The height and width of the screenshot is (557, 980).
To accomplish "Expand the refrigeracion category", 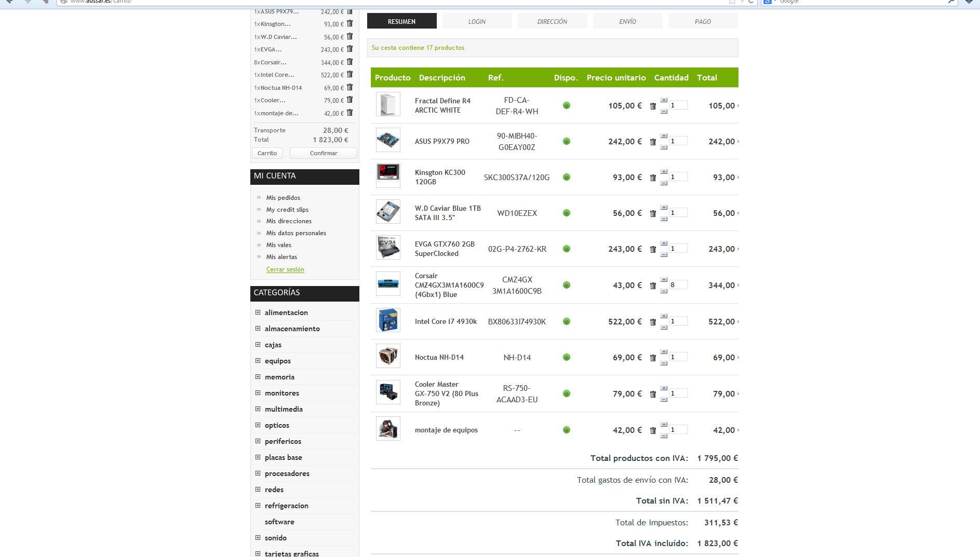I will point(258,506).
